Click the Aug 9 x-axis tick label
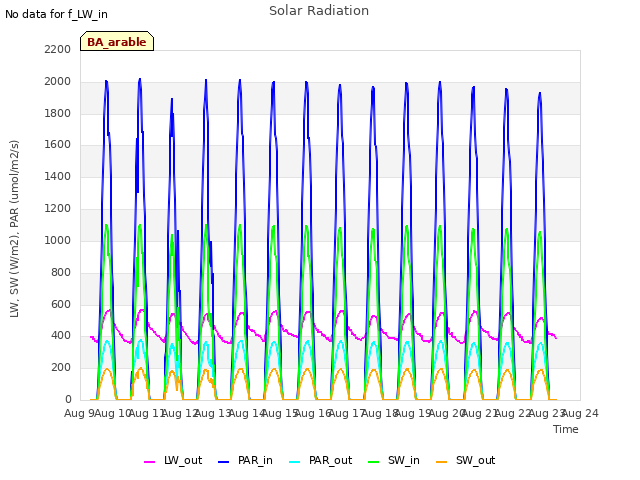Screen dimensions: 640x480 [79, 413]
